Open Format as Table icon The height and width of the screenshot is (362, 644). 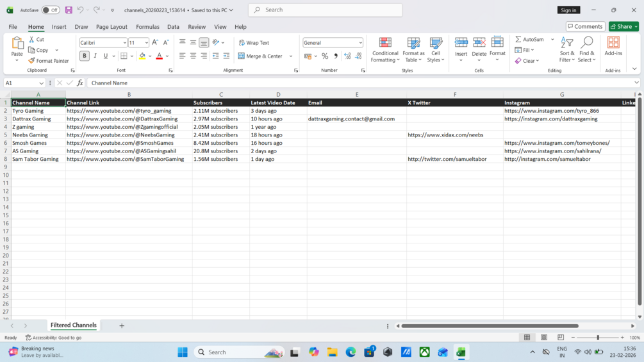[x=413, y=43]
